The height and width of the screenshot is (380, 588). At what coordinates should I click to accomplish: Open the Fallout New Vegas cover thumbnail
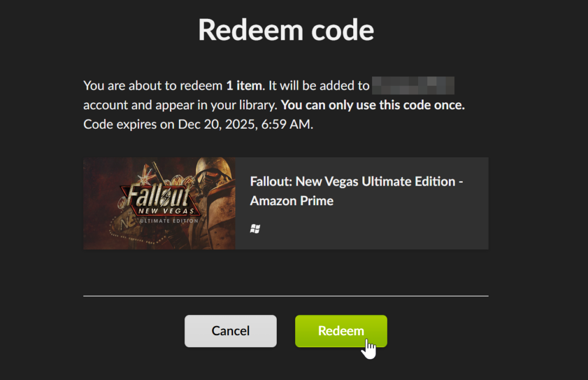tap(159, 204)
